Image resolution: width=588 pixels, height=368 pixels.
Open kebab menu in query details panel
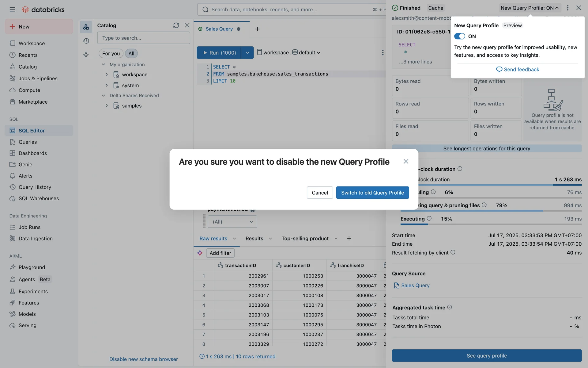click(x=567, y=8)
